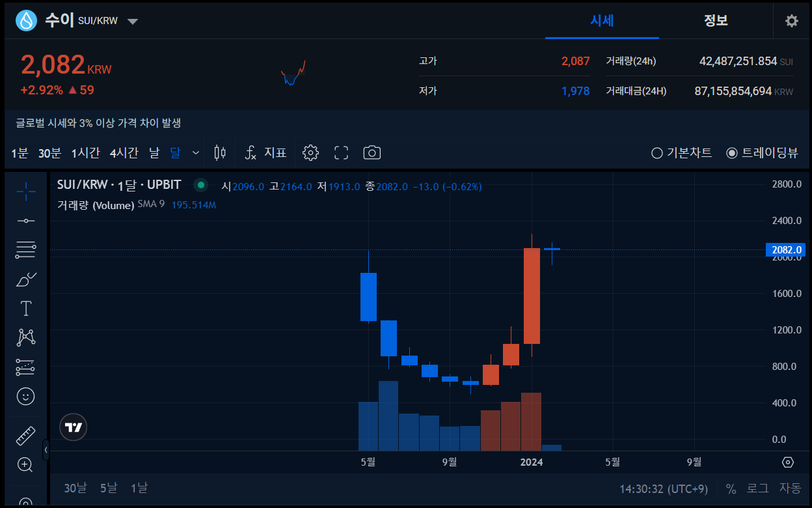Switch to the 정보 tab

click(716, 20)
